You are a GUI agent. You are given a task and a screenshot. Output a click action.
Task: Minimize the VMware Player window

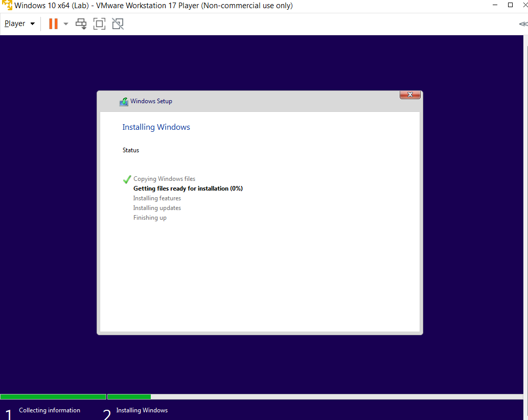[x=495, y=5]
